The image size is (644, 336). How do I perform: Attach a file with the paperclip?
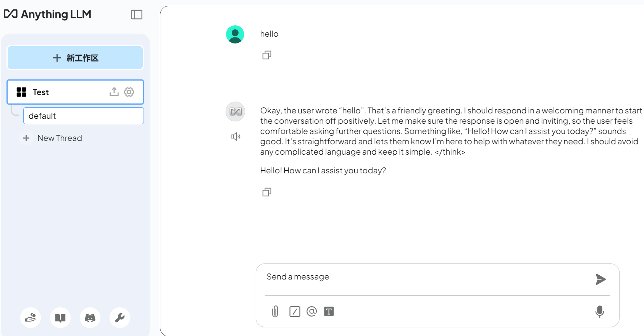click(x=275, y=312)
